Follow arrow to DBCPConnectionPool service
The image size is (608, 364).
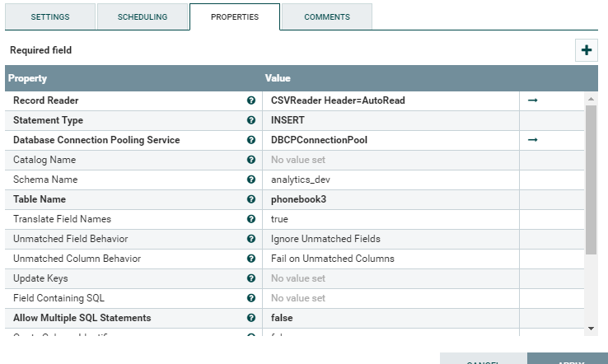click(533, 140)
